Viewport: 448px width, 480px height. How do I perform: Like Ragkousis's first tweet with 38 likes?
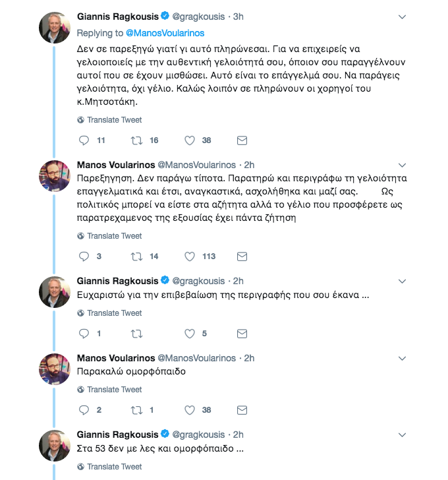click(x=190, y=140)
